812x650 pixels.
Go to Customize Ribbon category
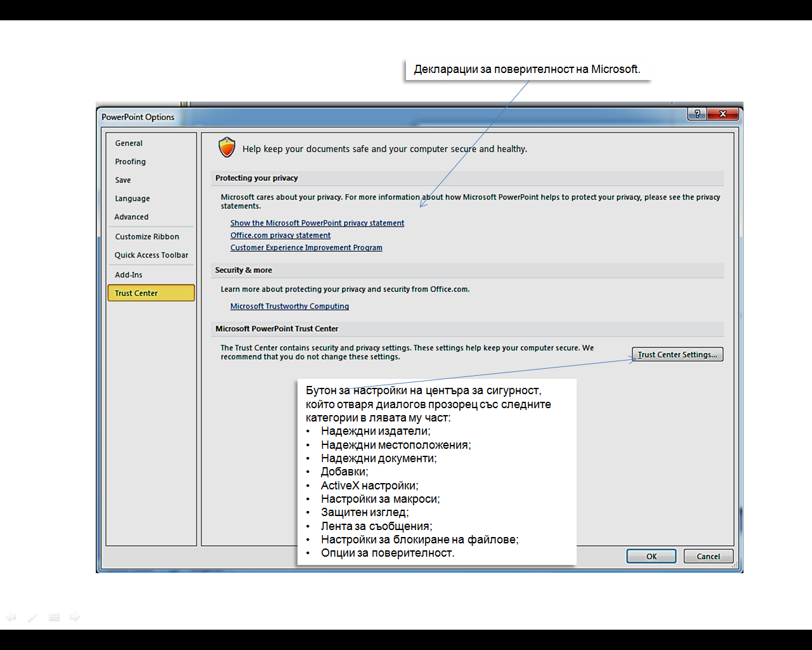(x=151, y=237)
